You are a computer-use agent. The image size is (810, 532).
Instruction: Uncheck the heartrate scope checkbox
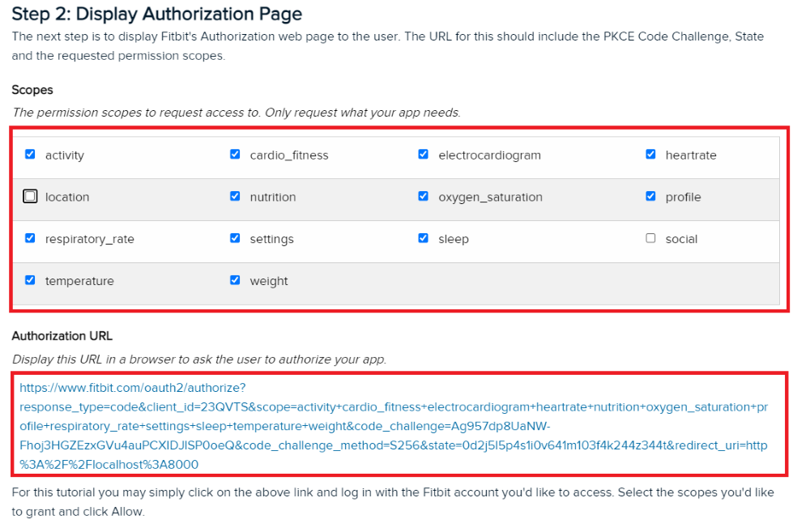pyautogui.click(x=650, y=155)
